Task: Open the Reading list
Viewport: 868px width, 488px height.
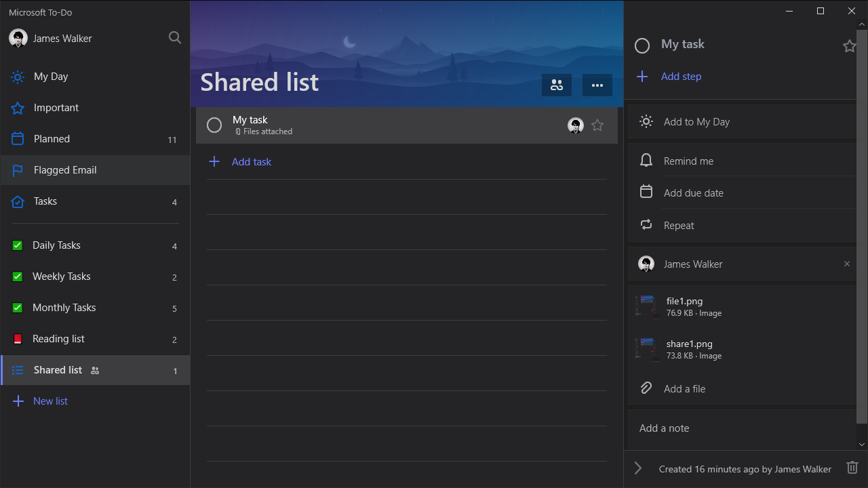Action: [95, 339]
